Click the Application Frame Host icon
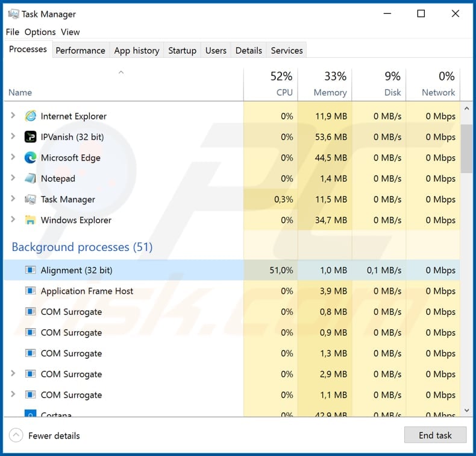 (30, 291)
